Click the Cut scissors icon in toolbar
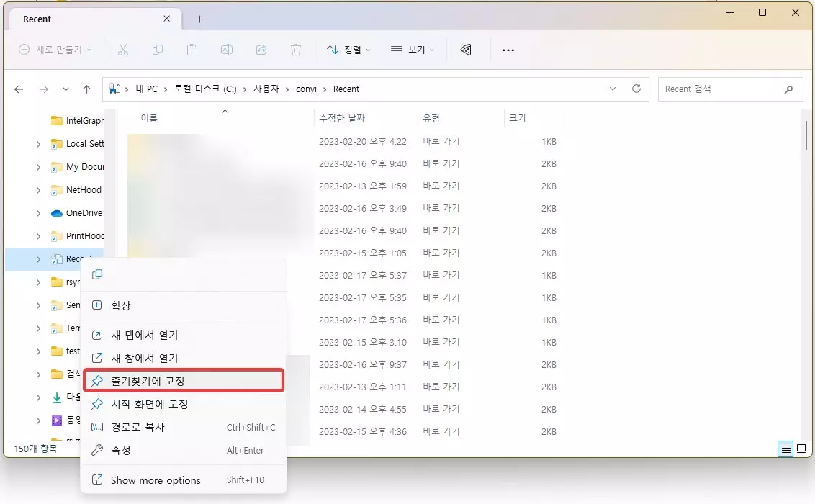 (x=122, y=50)
